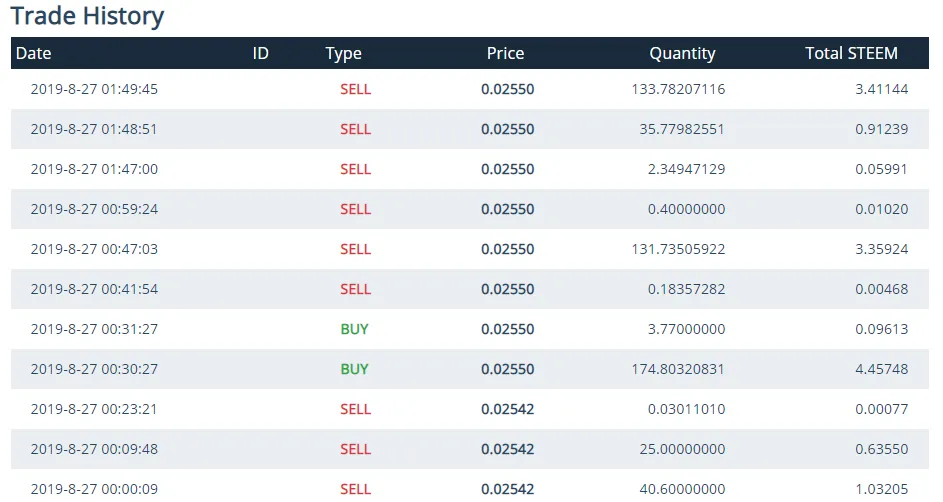
Task: Select total 3.41144
Action: pos(882,89)
